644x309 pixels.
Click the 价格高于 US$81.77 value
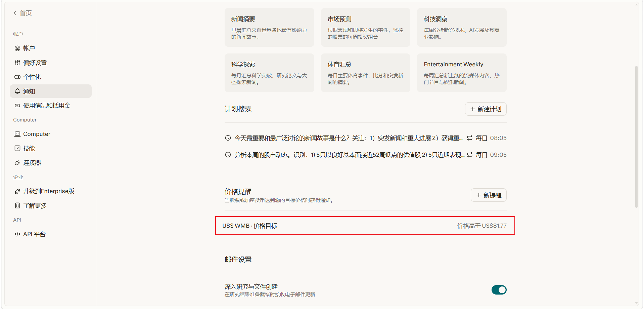click(x=482, y=226)
